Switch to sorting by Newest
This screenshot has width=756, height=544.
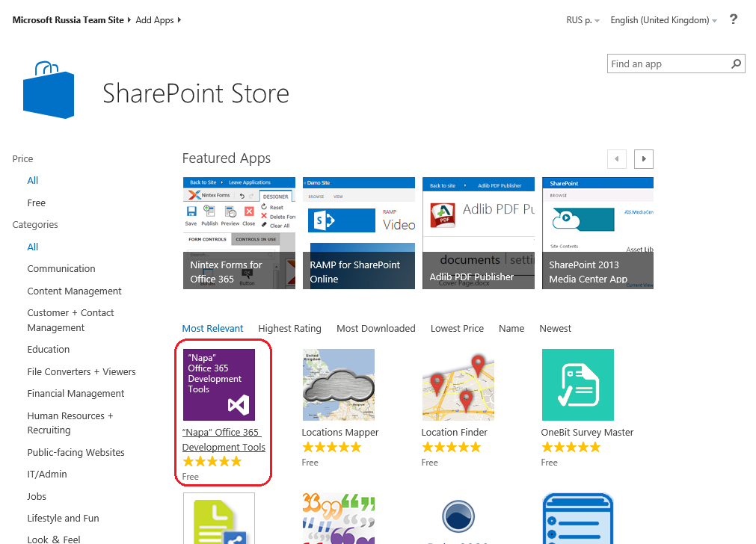tap(555, 328)
